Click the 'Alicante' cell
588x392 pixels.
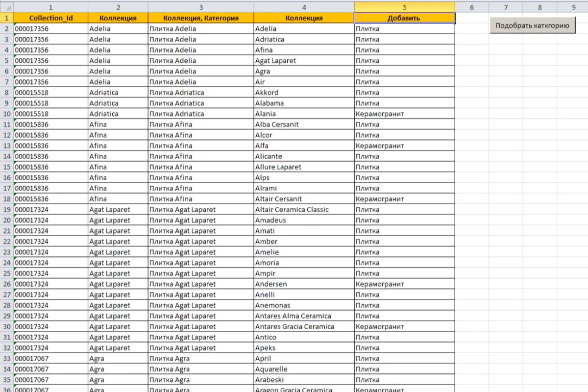click(x=304, y=156)
